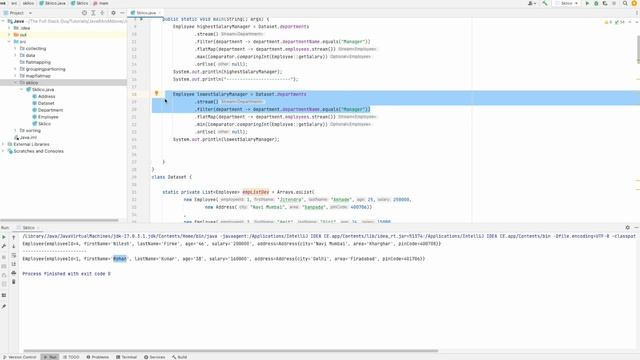Expand Scratches and Consoles node
This screenshot has width=640, height=360.
pos(3,151)
